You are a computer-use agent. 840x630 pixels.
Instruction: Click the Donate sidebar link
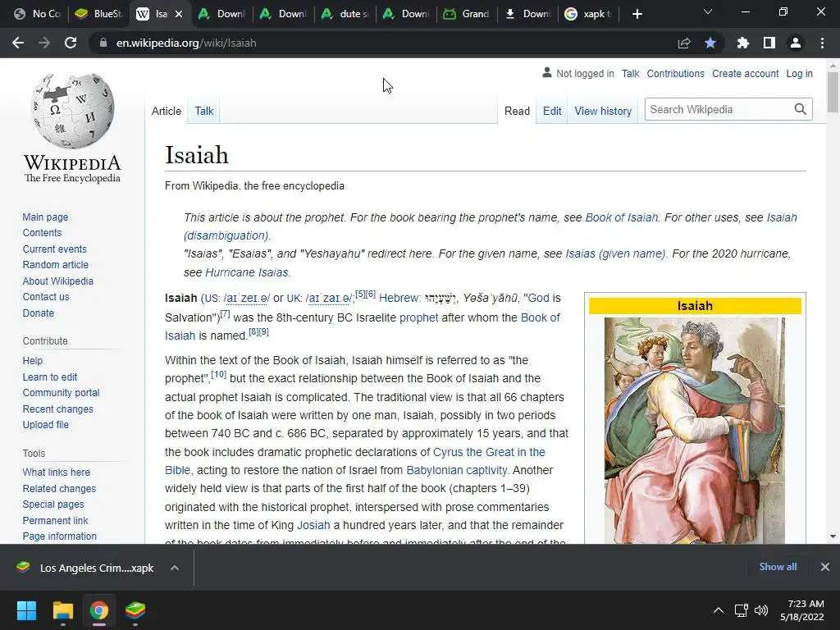pos(38,313)
